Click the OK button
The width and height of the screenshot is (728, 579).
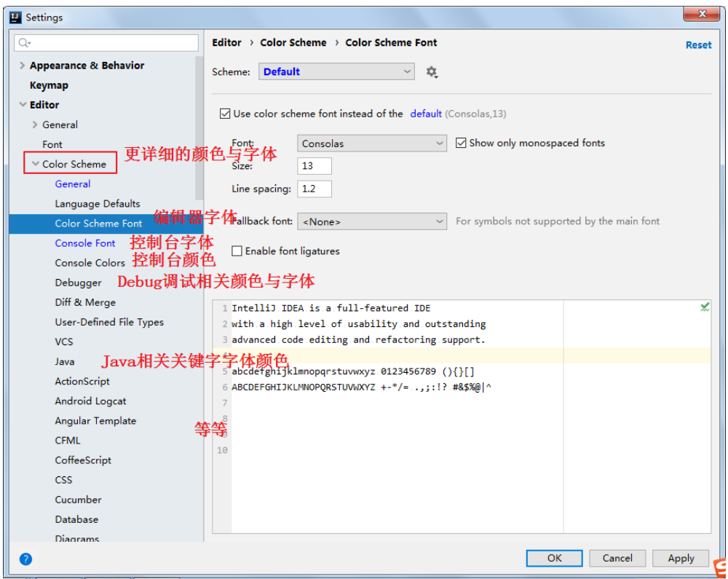[x=554, y=558]
